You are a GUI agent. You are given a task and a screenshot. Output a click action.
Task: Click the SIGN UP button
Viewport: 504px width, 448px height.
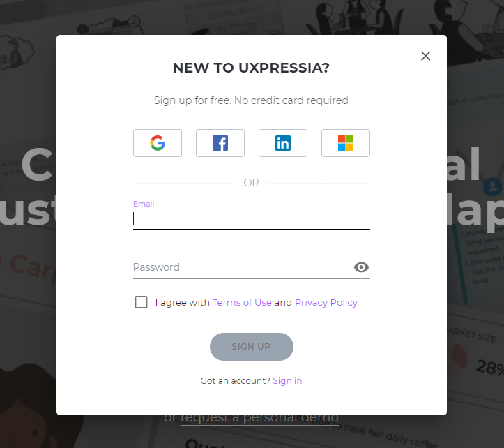tap(252, 347)
